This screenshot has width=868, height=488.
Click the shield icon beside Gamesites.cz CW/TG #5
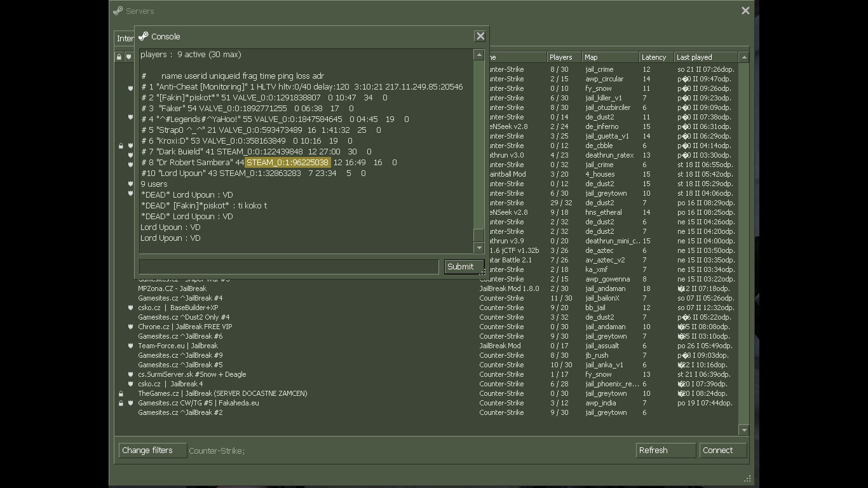pos(130,403)
